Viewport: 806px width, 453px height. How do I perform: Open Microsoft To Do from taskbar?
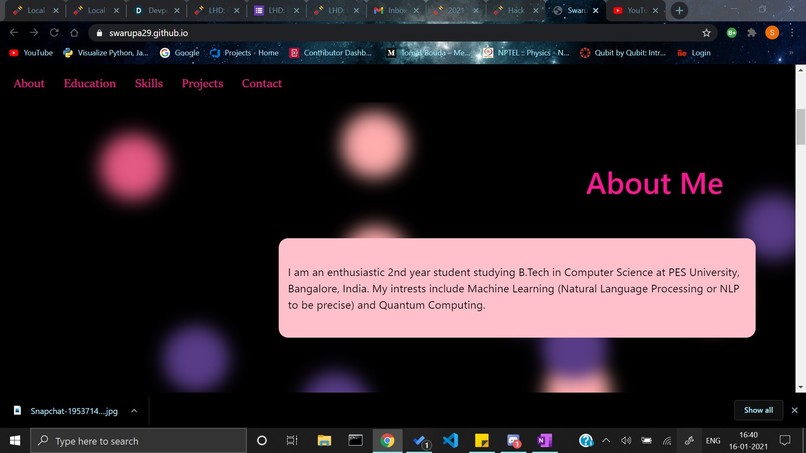click(x=420, y=441)
